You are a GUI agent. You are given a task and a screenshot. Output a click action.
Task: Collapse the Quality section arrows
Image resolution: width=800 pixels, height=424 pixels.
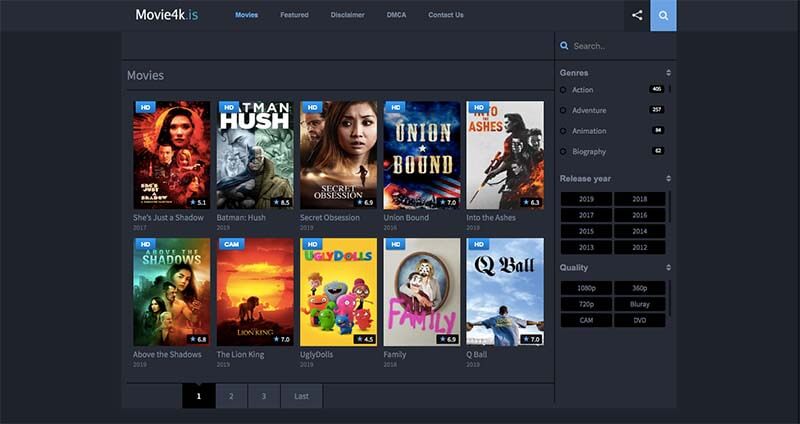[668, 267]
